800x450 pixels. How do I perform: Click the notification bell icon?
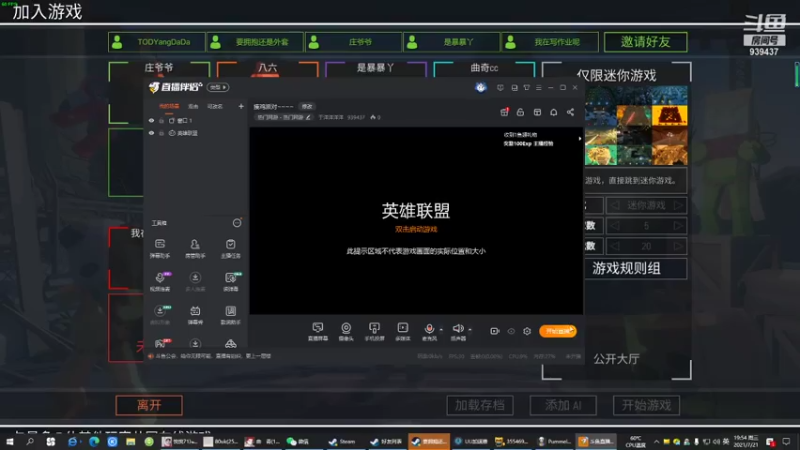[x=554, y=112]
